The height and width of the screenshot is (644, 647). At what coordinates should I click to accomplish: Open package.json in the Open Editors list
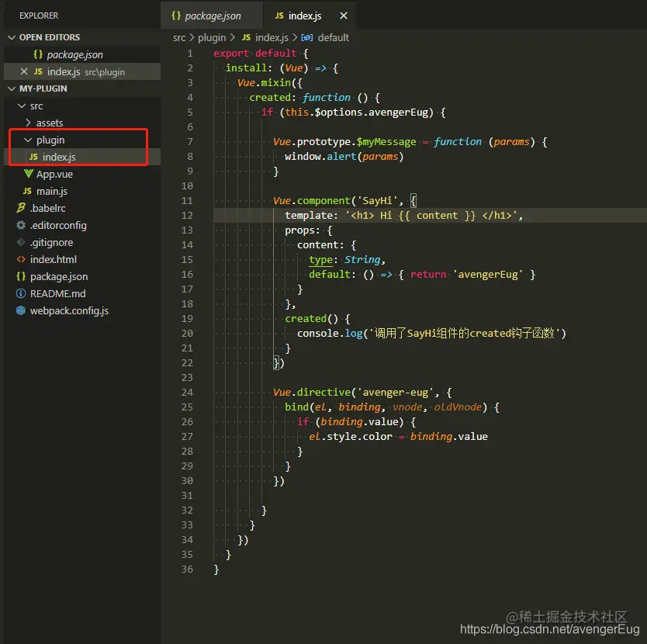click(82, 54)
